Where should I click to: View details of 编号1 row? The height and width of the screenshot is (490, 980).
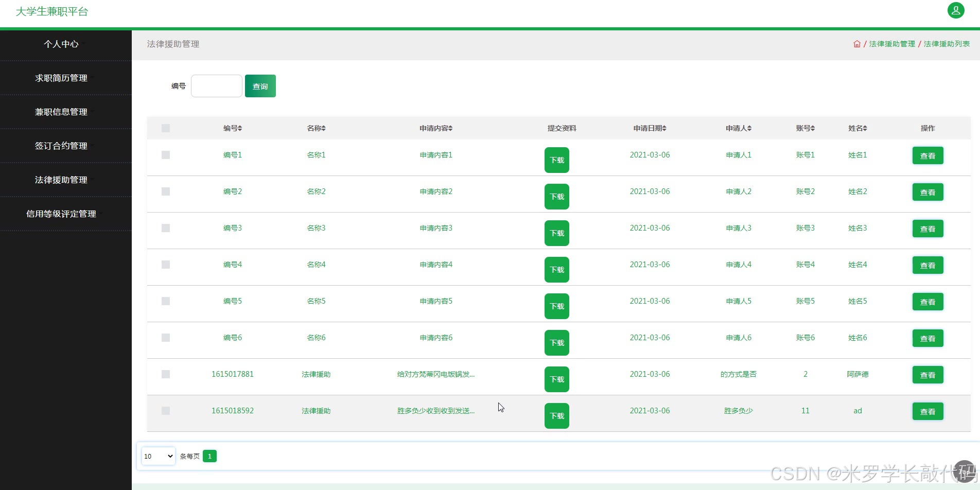(928, 155)
